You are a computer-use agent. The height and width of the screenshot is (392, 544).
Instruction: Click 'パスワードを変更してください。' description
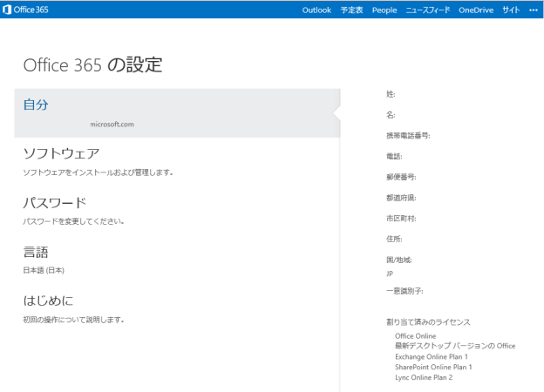(x=73, y=221)
